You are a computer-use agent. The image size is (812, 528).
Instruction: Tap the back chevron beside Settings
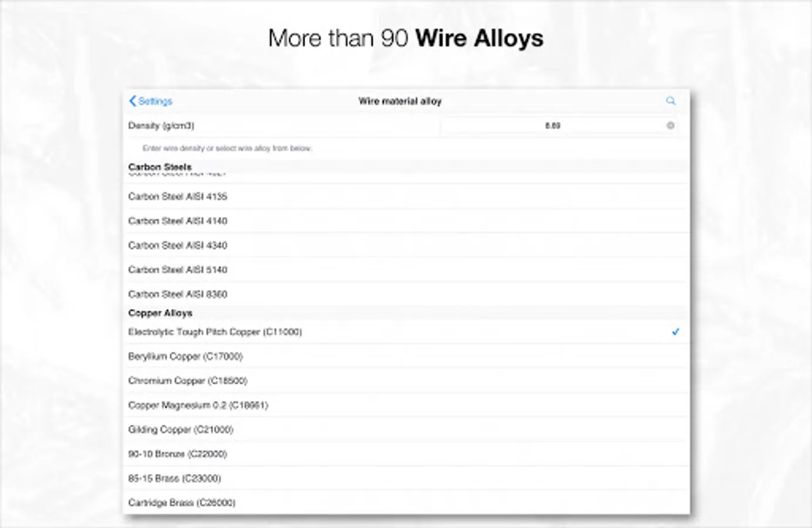pyautogui.click(x=131, y=101)
